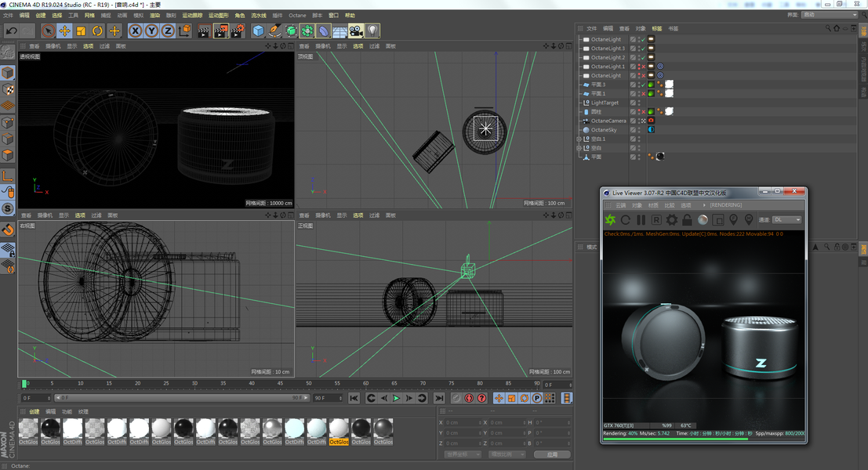The width and height of the screenshot is (868, 470).
Task: Click the Live Viewer render region icon
Action: click(x=718, y=220)
